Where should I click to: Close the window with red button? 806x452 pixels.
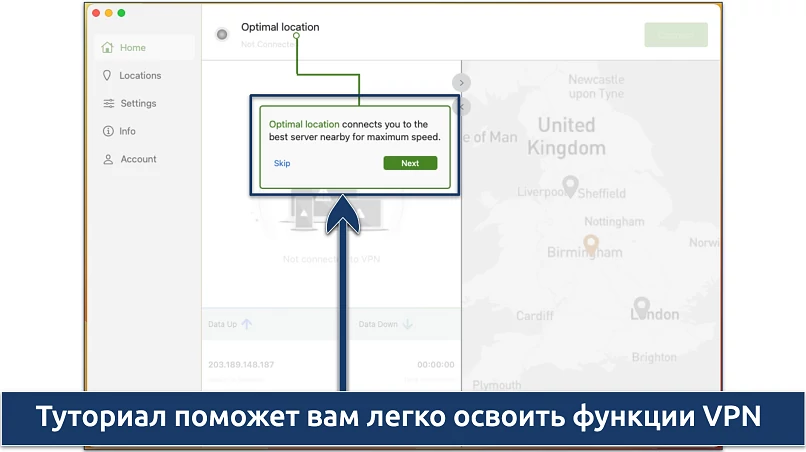click(x=96, y=13)
